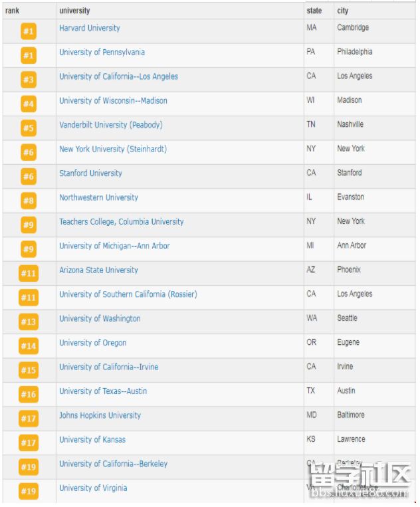This screenshot has width=420, height=507.
Task: Click the #6 badge beside New York University
Action: pos(29,152)
